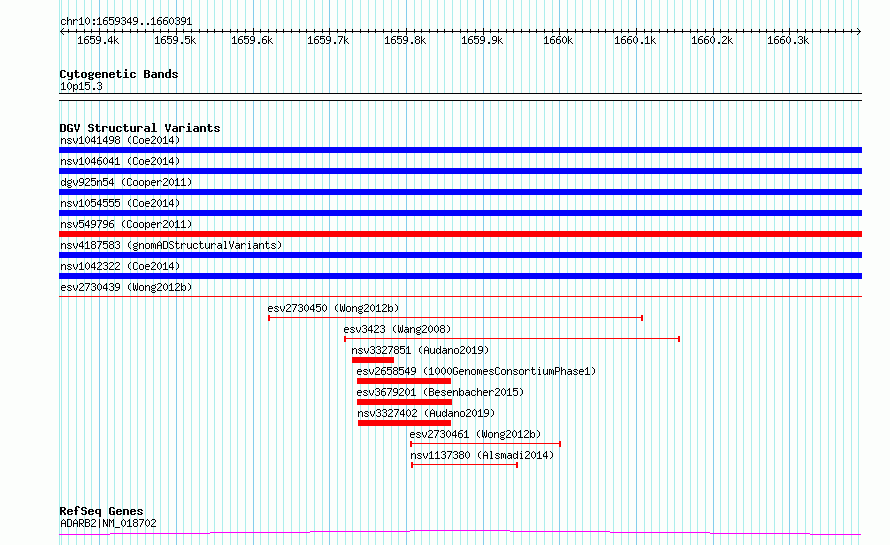
Task: Click the esv2730450 (Wong2012b) label
Action: click(x=333, y=308)
